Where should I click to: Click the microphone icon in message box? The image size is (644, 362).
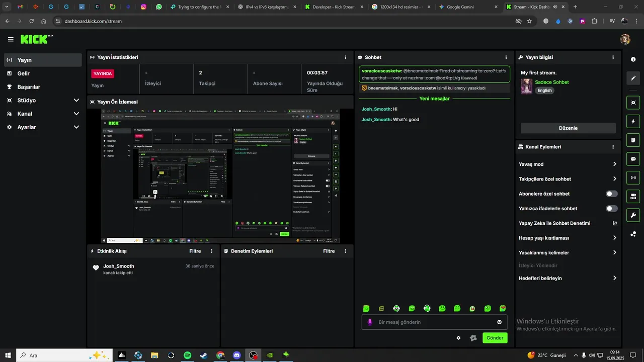coord(370,322)
